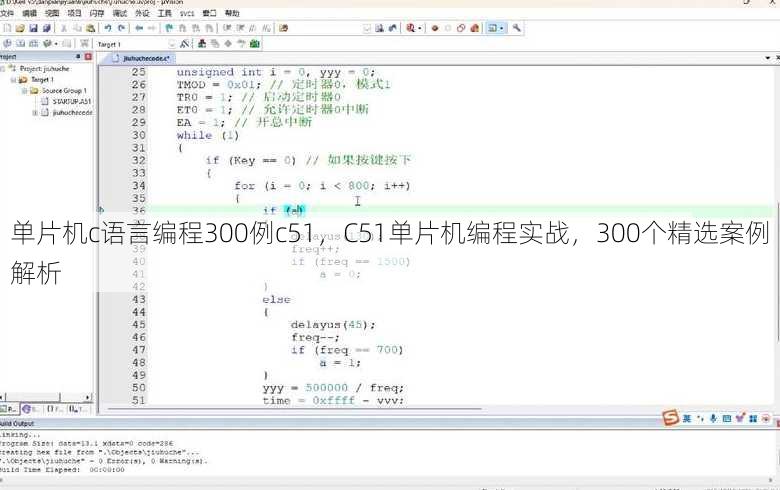The height and width of the screenshot is (490, 780).
Task: Disable all breakpoints
Action: tap(461, 28)
